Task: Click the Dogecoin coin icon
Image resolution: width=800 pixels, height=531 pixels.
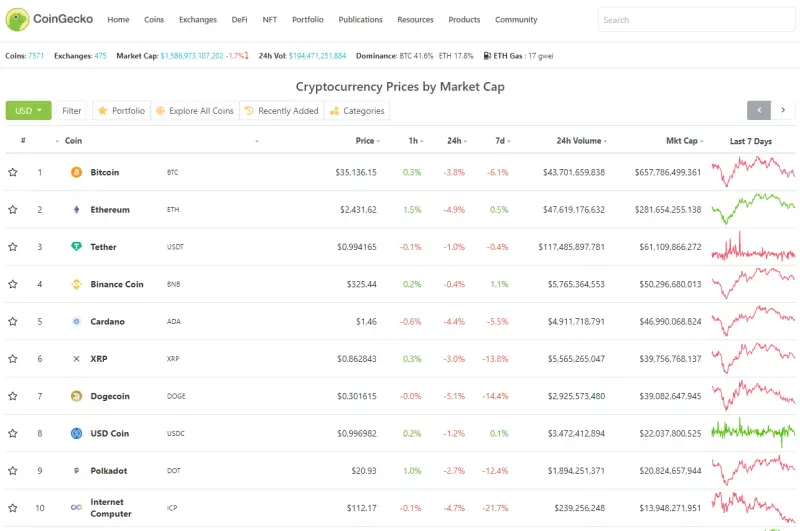Action: [x=76, y=396]
